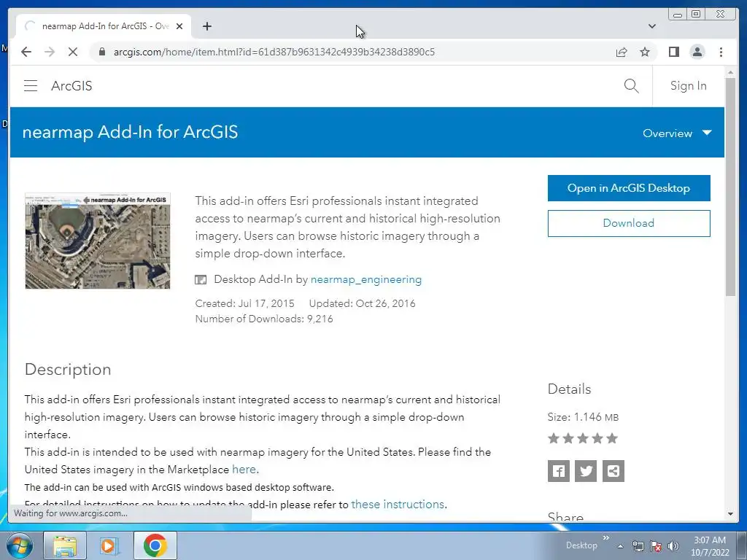
Task: Expand the Overview dropdown
Action: click(x=677, y=133)
